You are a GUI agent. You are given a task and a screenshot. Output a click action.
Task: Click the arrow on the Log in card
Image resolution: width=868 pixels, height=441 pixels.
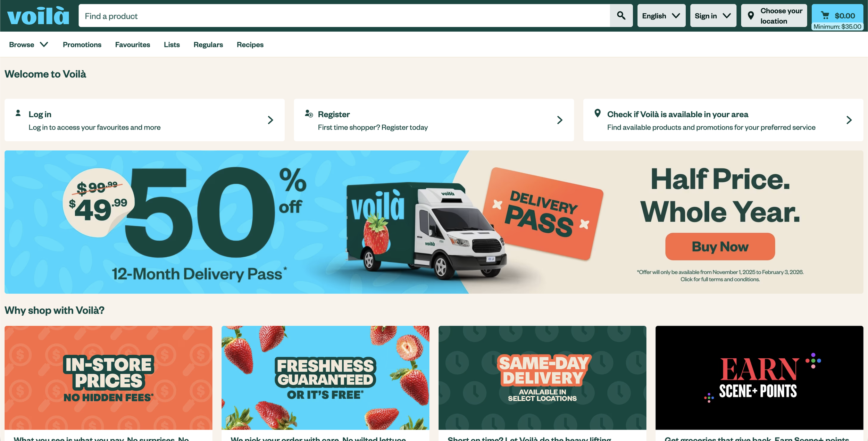pos(270,120)
